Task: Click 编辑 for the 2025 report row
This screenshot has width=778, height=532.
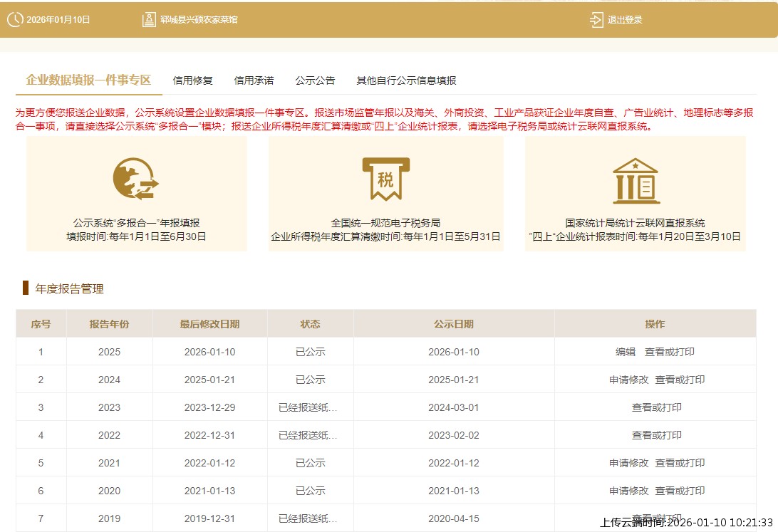Action: click(626, 351)
